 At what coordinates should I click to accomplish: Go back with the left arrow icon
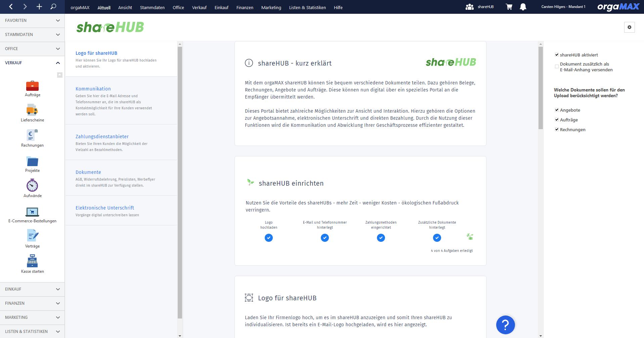[x=11, y=7]
